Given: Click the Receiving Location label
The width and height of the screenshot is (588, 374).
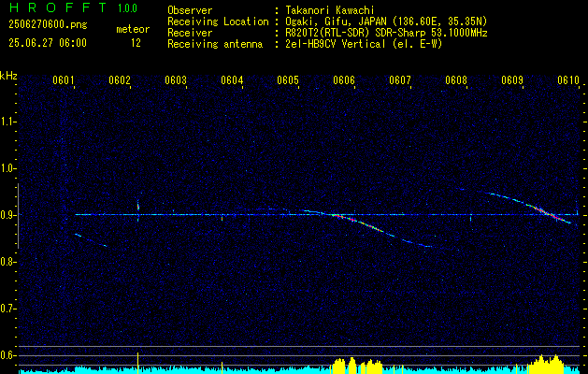Looking at the screenshot, I should pyautogui.click(x=218, y=22).
